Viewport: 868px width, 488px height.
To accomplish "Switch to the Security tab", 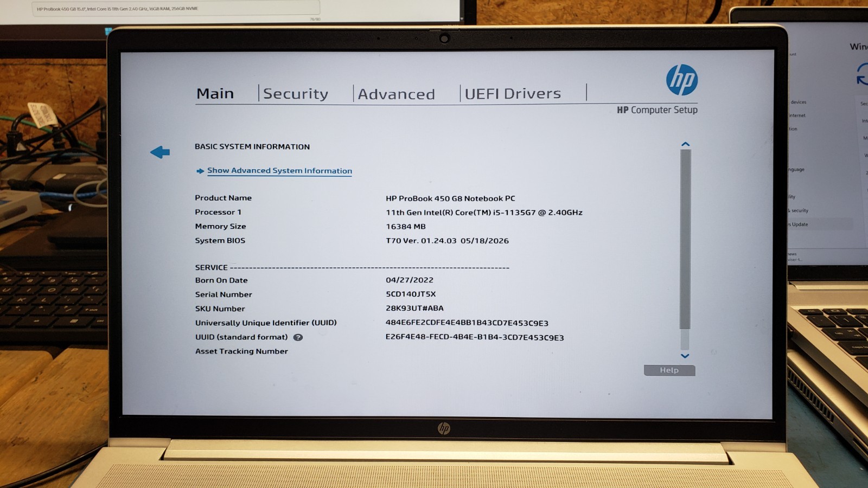I will (296, 94).
